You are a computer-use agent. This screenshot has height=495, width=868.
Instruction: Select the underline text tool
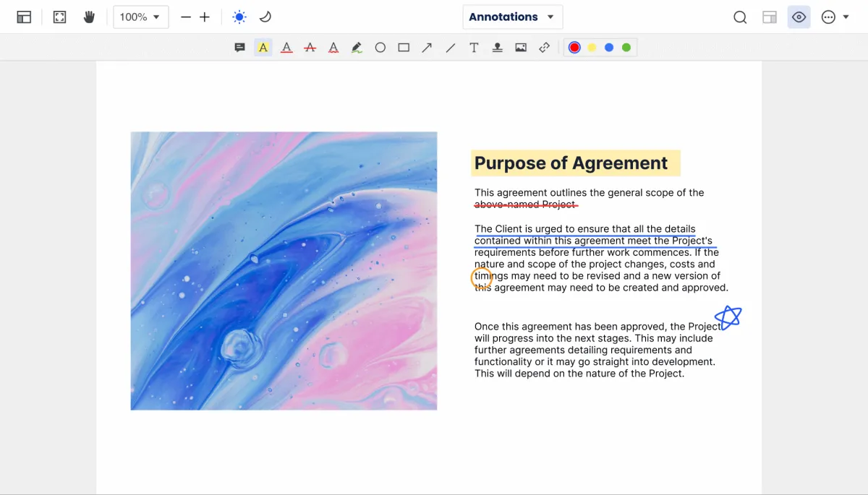coord(286,48)
